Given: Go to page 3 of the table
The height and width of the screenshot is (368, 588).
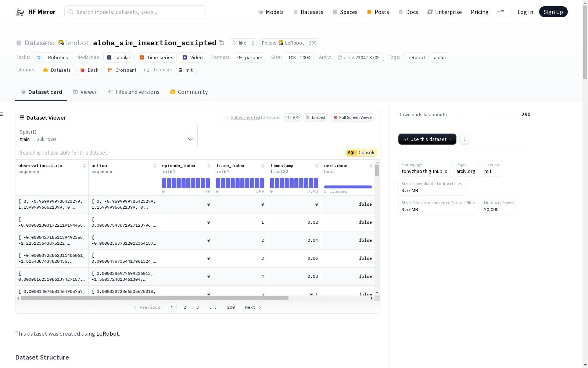Looking at the screenshot, I should coord(197,307).
